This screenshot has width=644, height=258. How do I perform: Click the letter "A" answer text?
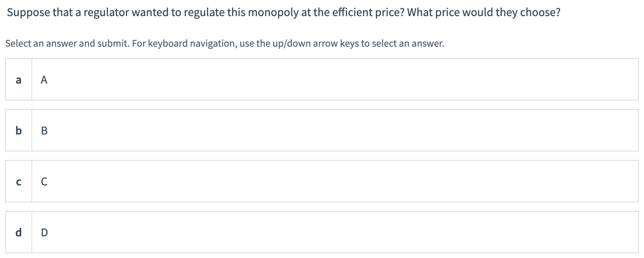point(44,79)
